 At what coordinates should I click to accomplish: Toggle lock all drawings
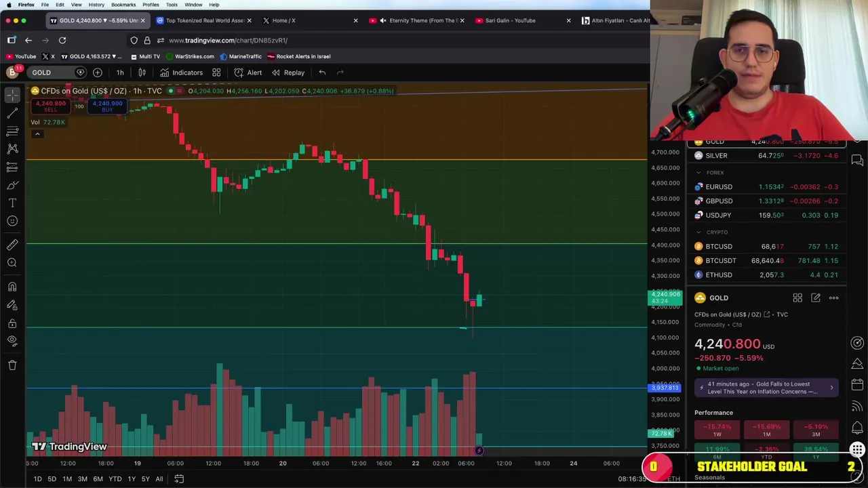pos(12,323)
